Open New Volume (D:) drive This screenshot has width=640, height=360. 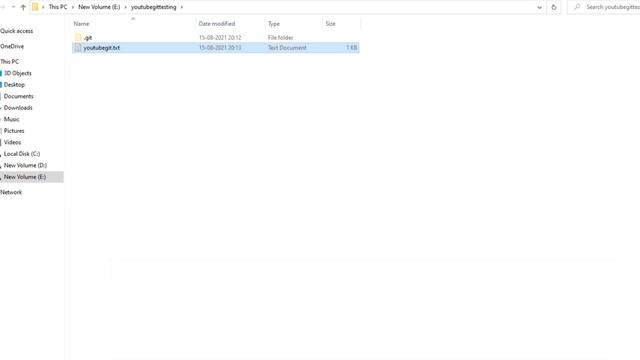tap(25, 165)
